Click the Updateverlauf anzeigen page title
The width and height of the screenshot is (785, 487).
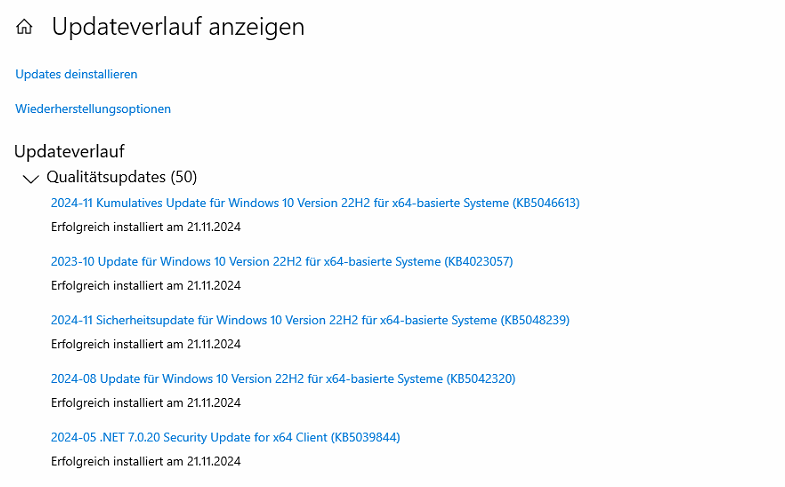[x=178, y=27]
